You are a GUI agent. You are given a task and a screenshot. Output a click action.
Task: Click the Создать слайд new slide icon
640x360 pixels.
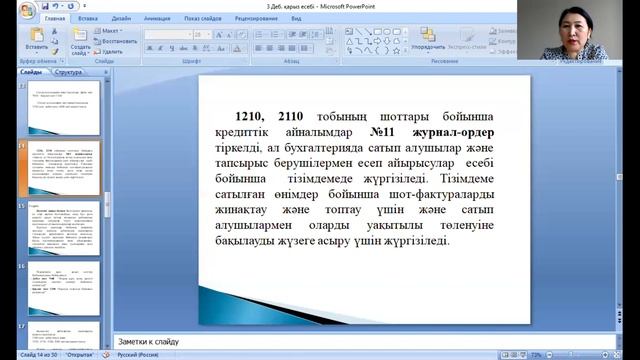80,35
